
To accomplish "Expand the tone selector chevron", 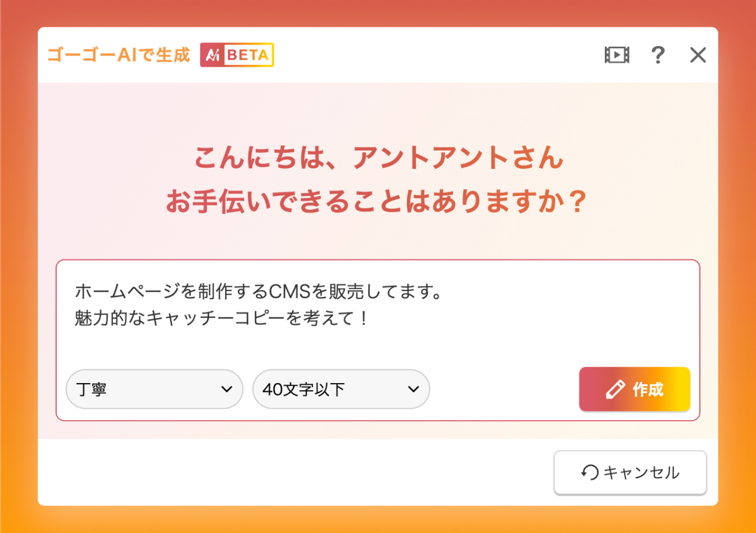I will point(227,389).
